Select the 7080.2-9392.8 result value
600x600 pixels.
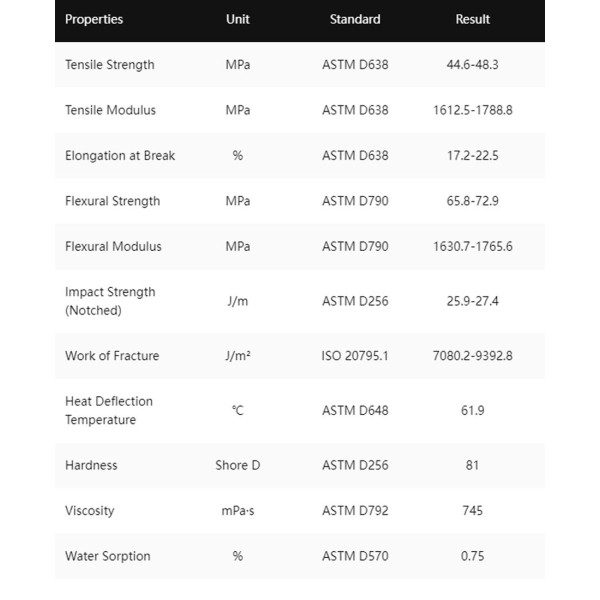pos(473,356)
